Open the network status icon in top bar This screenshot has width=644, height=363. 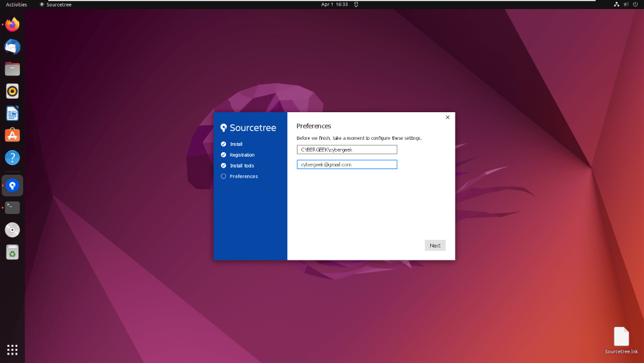pos(616,5)
